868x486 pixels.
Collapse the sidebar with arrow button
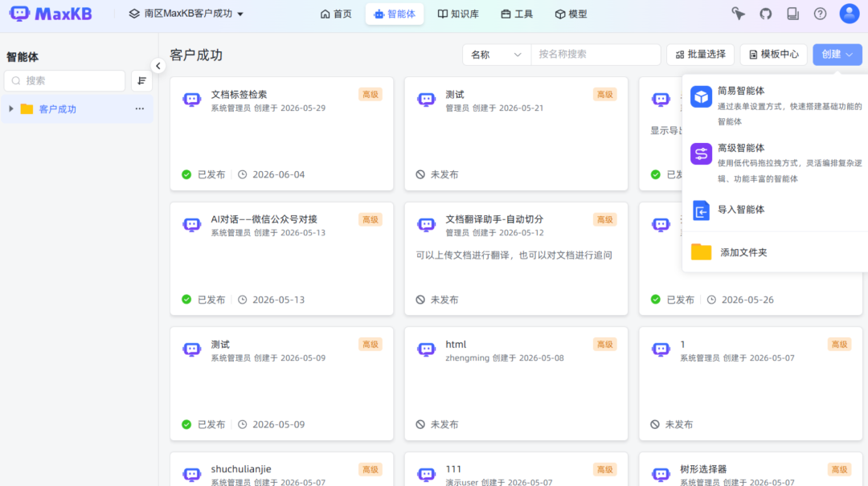pyautogui.click(x=158, y=66)
